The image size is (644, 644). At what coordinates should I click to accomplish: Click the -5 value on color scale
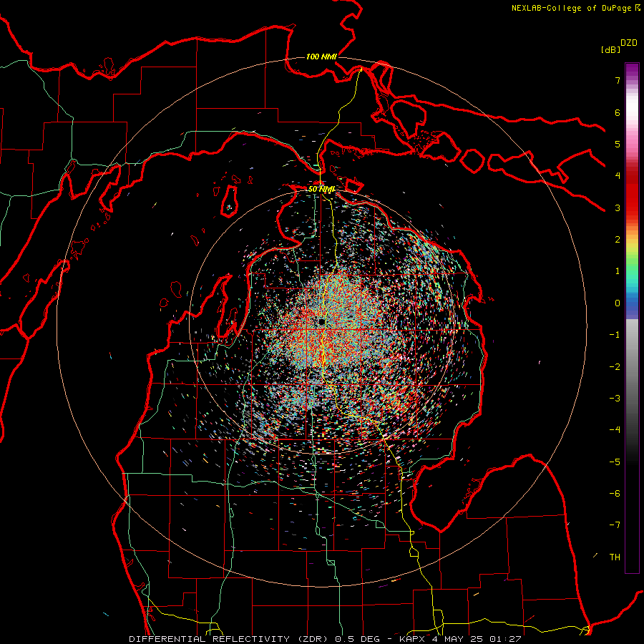tap(615, 462)
